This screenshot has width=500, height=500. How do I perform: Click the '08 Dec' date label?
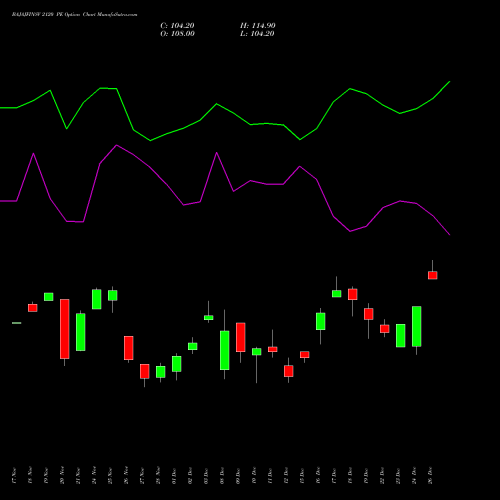pos(222,476)
